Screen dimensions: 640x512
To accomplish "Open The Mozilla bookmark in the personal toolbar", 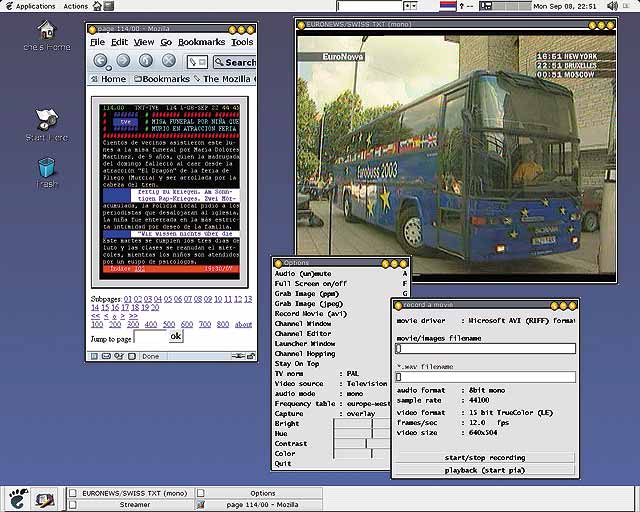I will (225, 79).
